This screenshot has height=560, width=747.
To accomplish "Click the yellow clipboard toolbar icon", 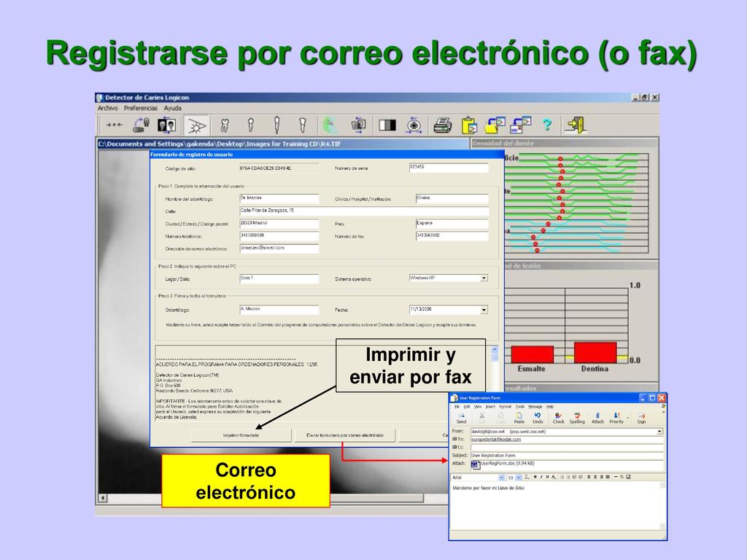I will point(469,125).
